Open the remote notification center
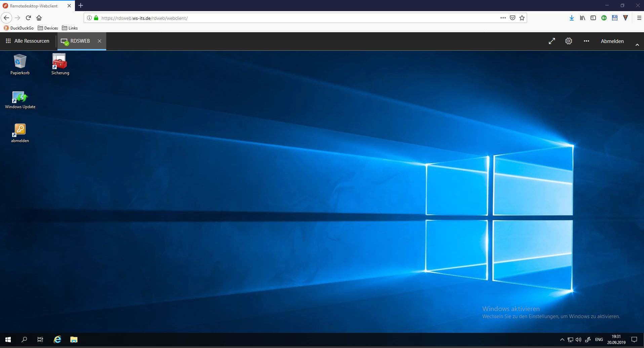The height and width of the screenshot is (348, 644). pyautogui.click(x=634, y=340)
